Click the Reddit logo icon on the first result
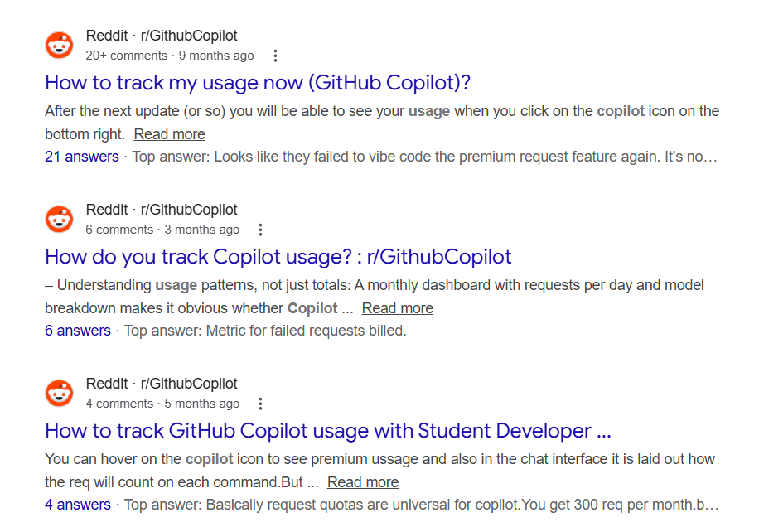This screenshot has height=532, width=759. click(x=59, y=45)
